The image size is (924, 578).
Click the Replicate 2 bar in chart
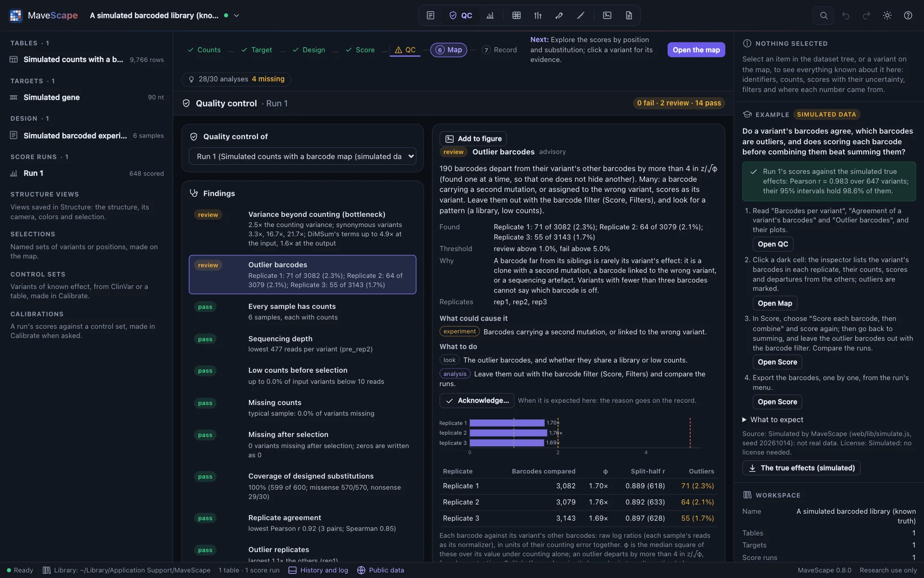[x=508, y=433]
